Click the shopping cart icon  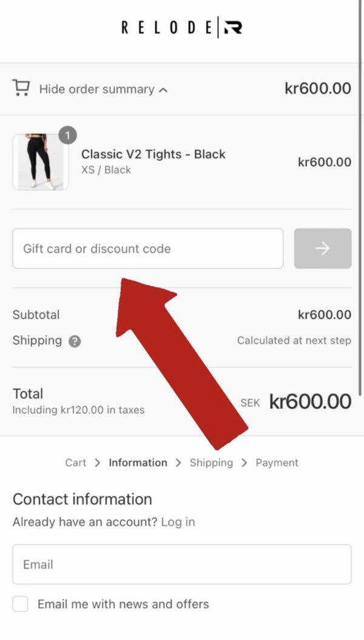pyautogui.click(x=21, y=89)
